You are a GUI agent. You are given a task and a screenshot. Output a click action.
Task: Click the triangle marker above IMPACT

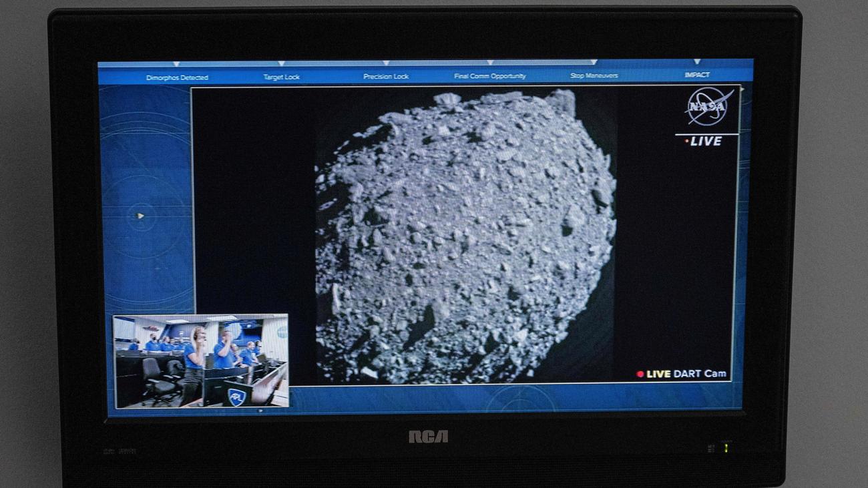[x=696, y=63]
